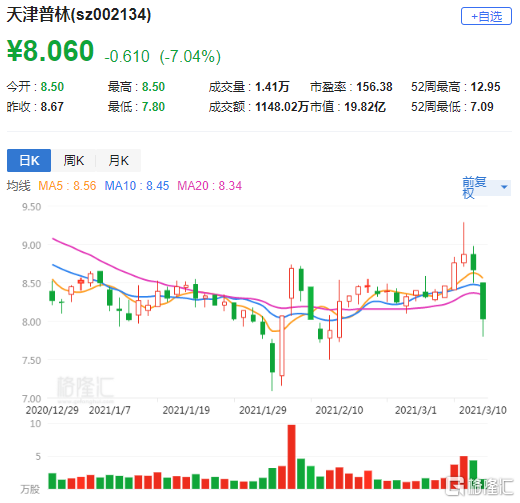This screenshot has width=520, height=503.
Task: Click the 最高 value 8.50
Action: [x=153, y=87]
